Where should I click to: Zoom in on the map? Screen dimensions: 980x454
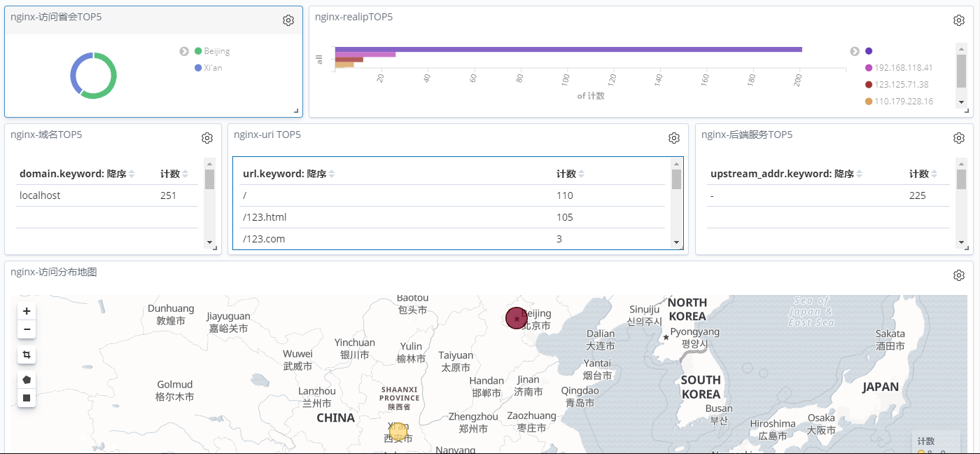(27, 311)
